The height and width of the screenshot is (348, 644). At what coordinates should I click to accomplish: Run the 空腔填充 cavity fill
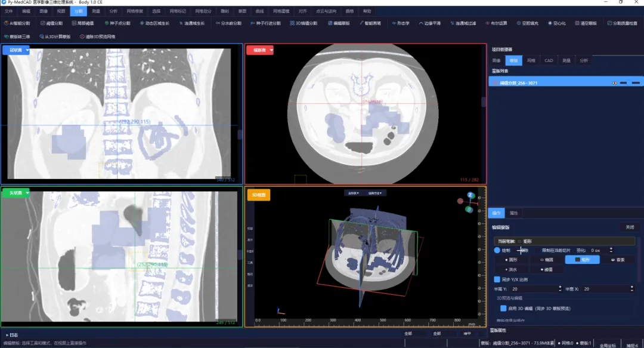tap(527, 23)
